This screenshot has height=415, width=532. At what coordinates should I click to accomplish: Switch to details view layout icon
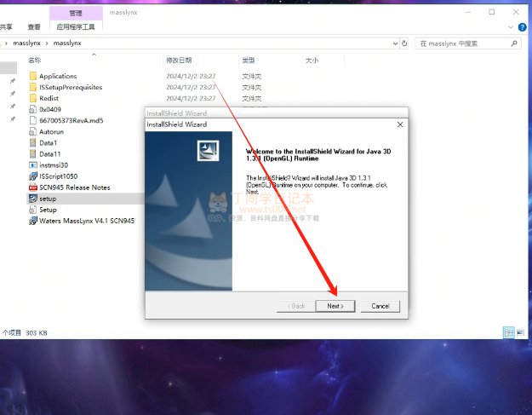[x=509, y=333]
